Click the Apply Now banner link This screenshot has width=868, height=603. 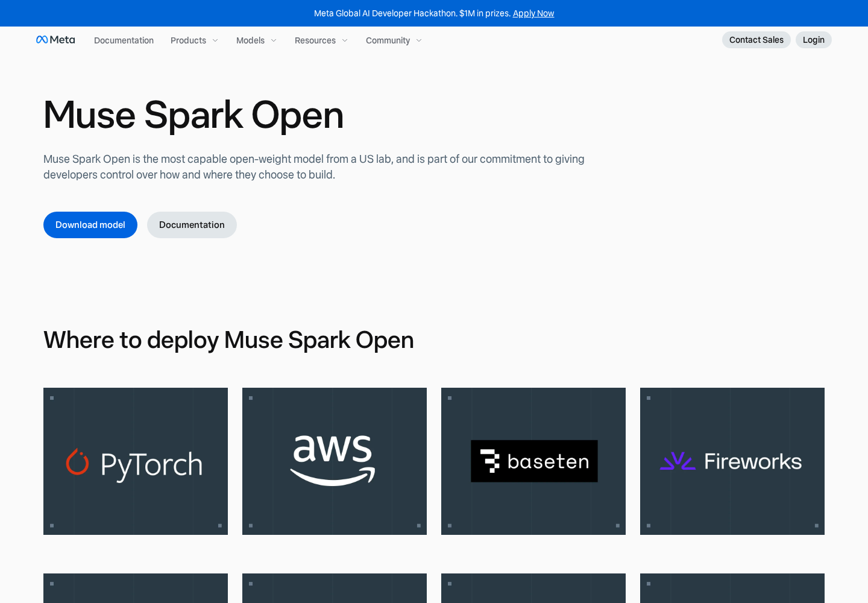[533, 13]
